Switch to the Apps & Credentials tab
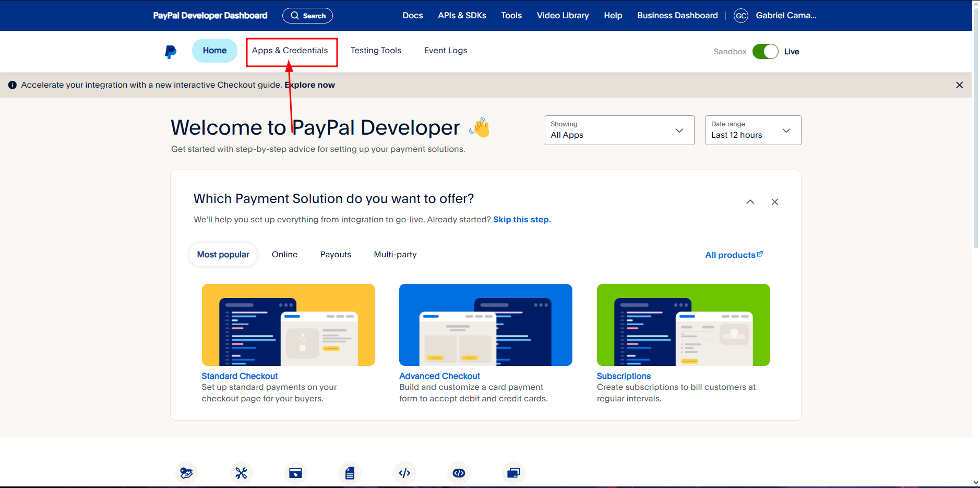The height and width of the screenshot is (488, 980). [291, 51]
